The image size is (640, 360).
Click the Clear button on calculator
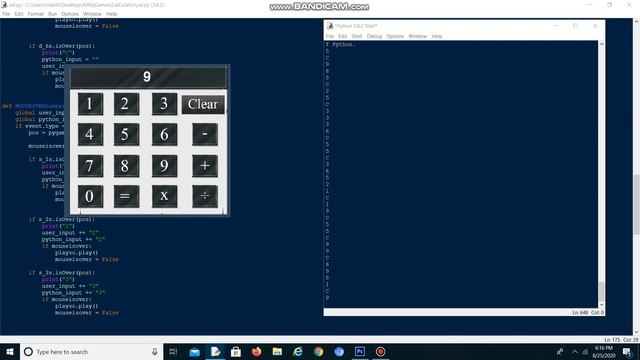[203, 104]
